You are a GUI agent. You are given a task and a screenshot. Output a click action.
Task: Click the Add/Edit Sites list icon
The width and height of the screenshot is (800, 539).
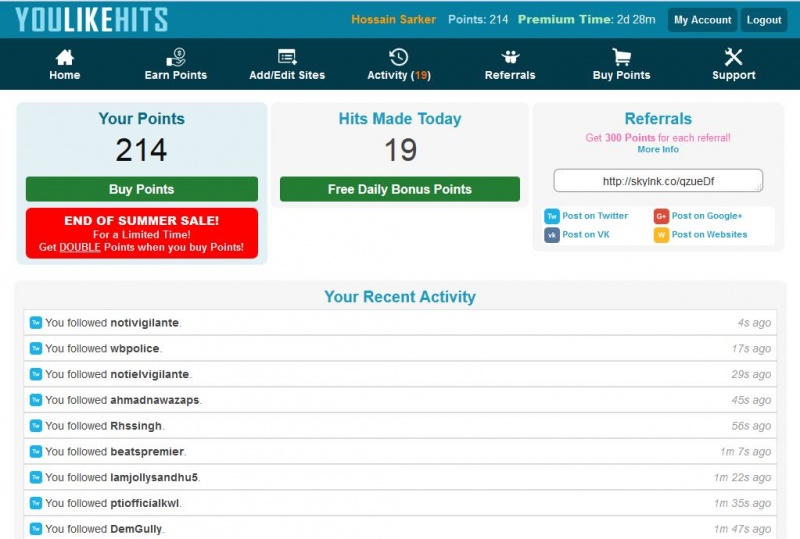(287, 57)
